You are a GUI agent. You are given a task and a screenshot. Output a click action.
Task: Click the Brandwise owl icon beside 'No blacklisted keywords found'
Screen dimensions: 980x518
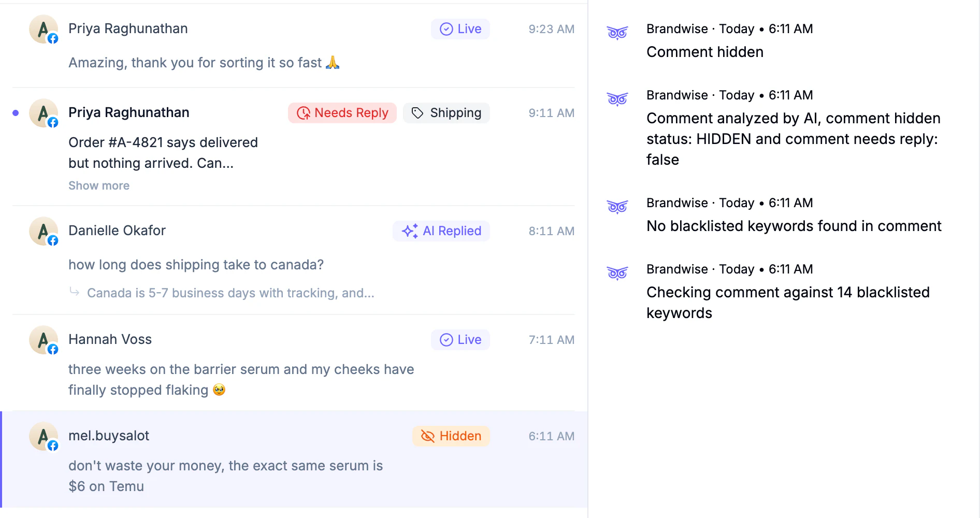(x=617, y=207)
